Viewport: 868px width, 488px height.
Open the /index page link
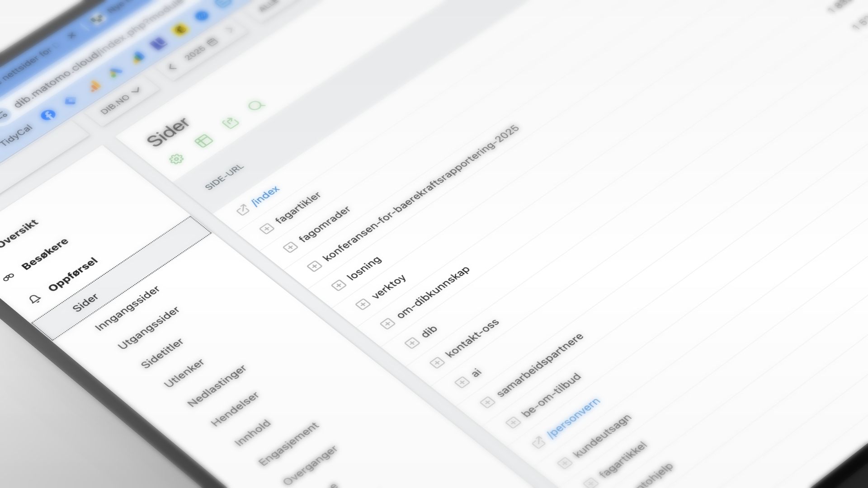click(266, 196)
